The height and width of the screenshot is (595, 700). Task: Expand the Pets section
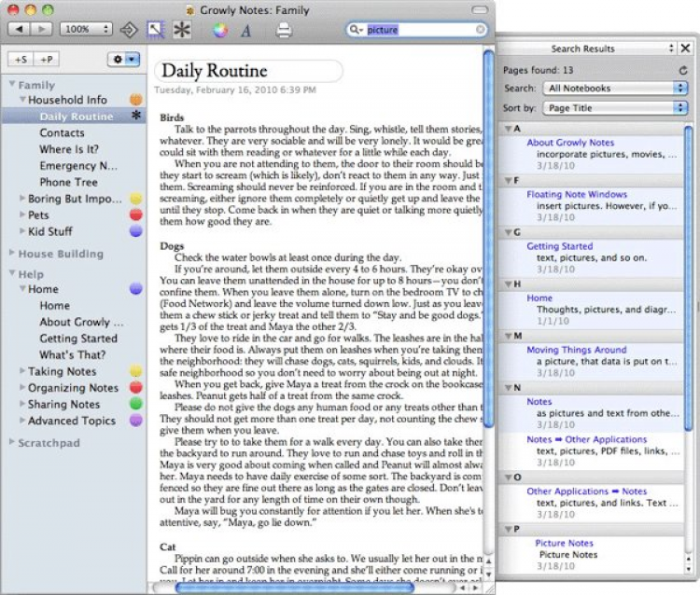pos(21,214)
